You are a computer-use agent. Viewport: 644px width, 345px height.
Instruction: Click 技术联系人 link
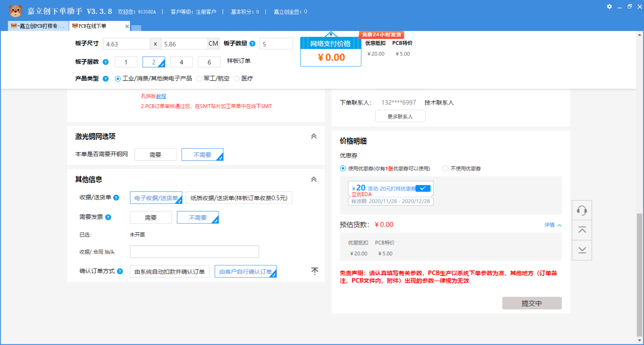[439, 102]
